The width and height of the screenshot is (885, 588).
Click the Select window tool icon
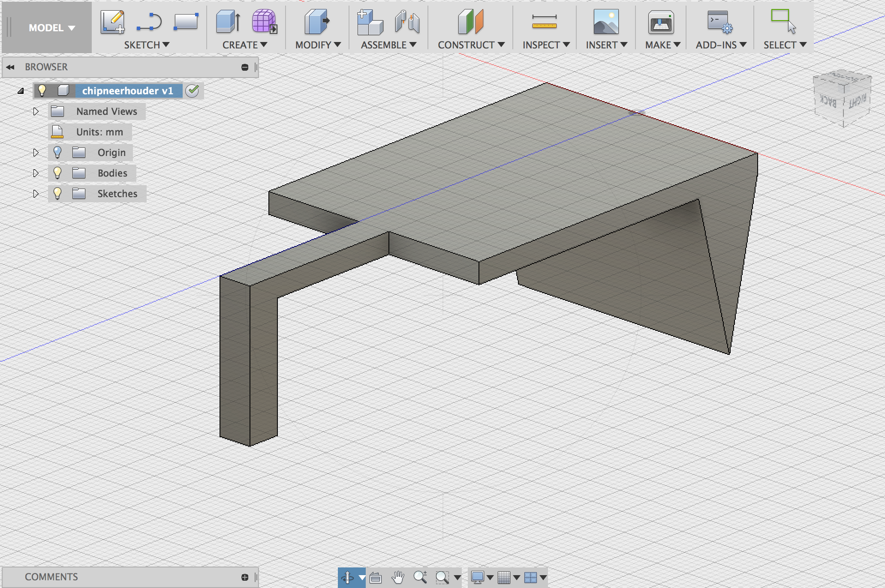pos(783,21)
